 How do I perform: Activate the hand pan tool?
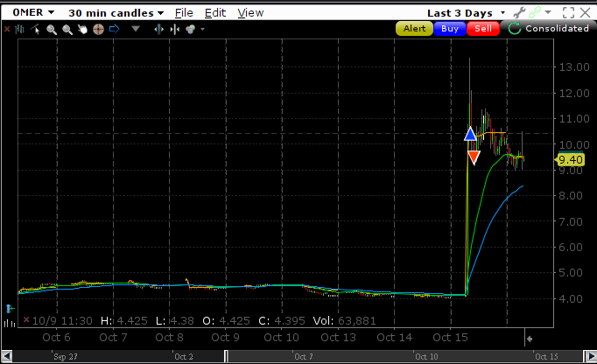[x=82, y=30]
